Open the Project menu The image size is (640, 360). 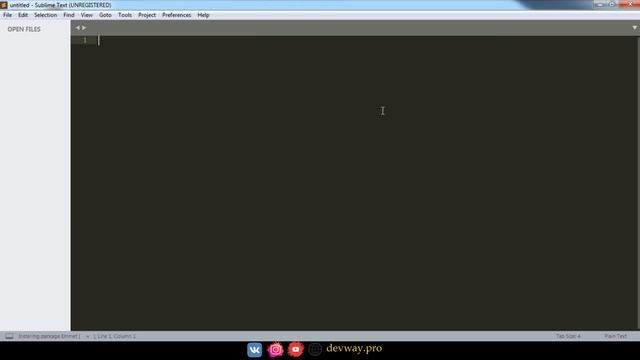click(x=147, y=15)
